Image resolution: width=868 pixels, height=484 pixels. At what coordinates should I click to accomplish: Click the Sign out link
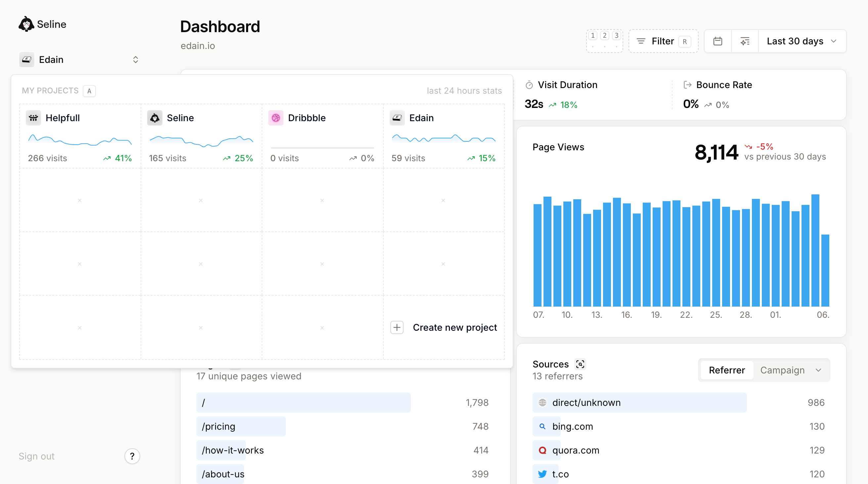coord(36,456)
